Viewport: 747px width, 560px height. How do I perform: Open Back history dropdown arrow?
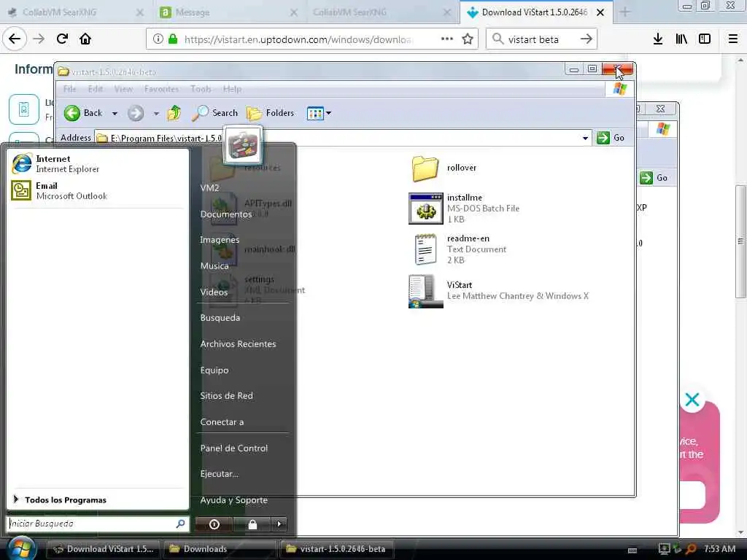[115, 113]
